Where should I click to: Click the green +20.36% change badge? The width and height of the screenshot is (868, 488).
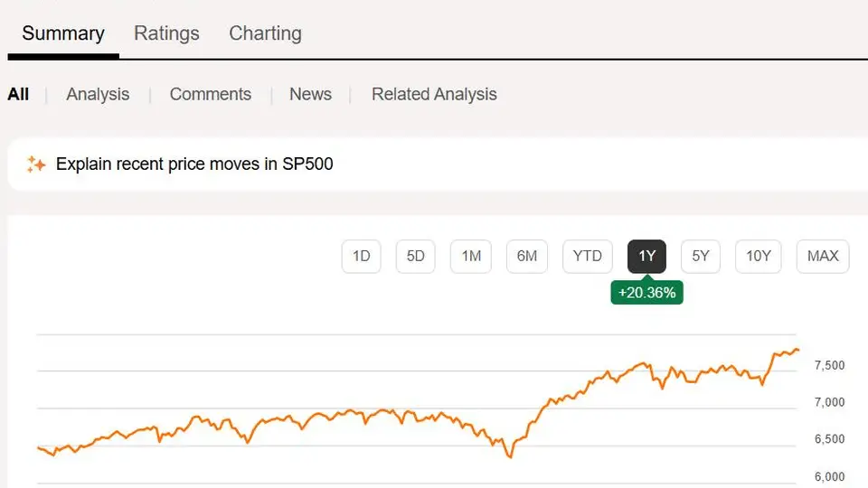(x=646, y=292)
